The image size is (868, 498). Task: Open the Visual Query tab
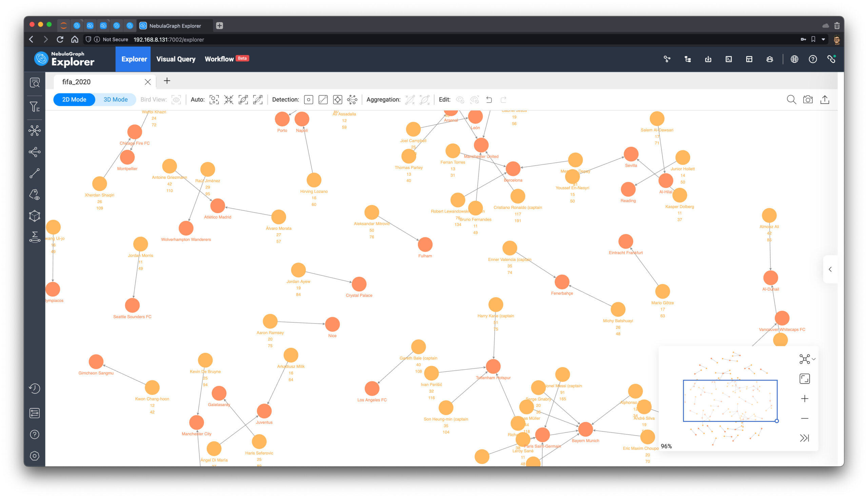[x=176, y=59]
